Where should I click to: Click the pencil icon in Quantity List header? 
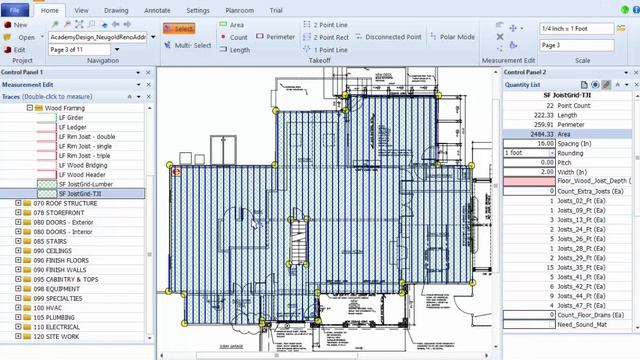[607, 84]
